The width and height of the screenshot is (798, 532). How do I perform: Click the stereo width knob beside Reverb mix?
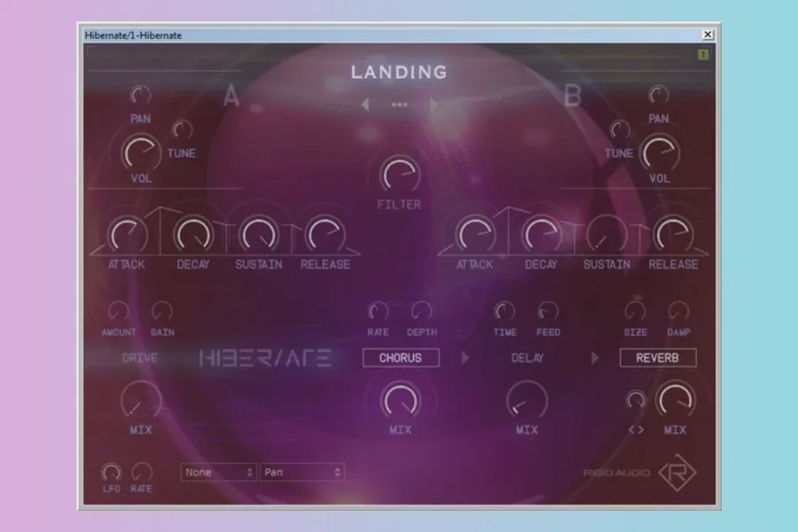pyautogui.click(x=635, y=401)
